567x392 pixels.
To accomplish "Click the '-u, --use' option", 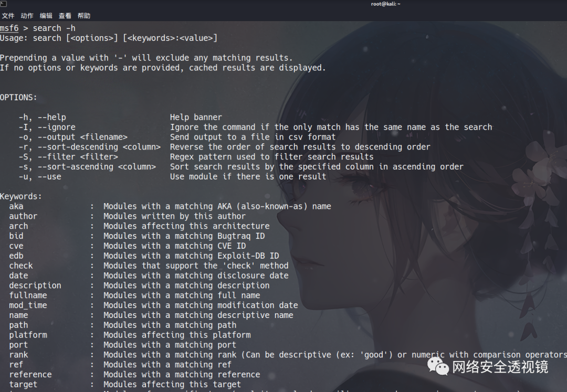I will (40, 177).
